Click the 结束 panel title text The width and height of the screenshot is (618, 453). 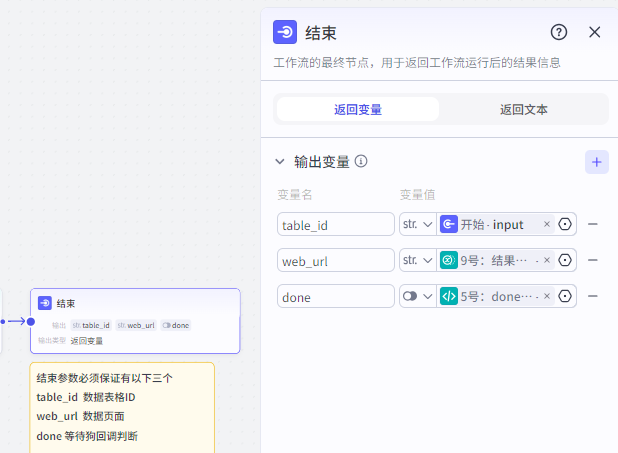tap(320, 33)
